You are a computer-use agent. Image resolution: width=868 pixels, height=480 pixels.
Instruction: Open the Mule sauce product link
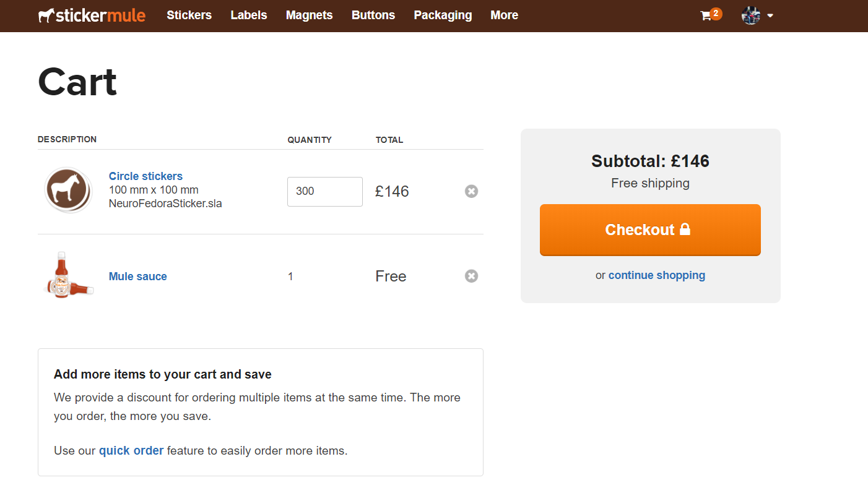point(138,276)
